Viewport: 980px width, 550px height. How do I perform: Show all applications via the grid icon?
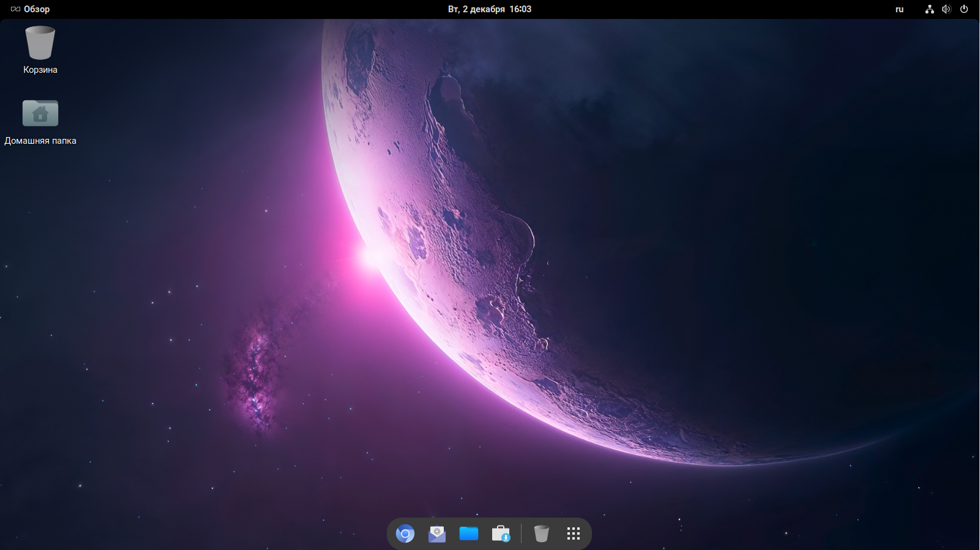tap(573, 533)
